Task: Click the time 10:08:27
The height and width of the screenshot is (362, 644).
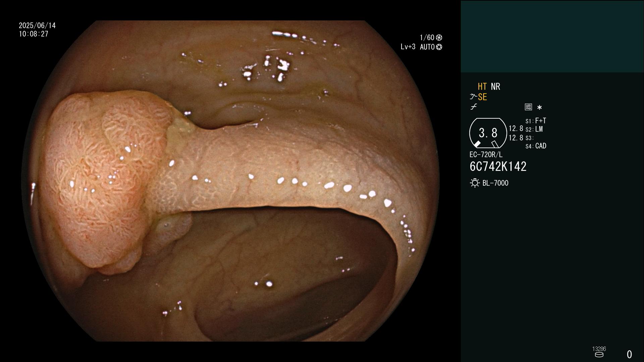Action: tap(34, 34)
